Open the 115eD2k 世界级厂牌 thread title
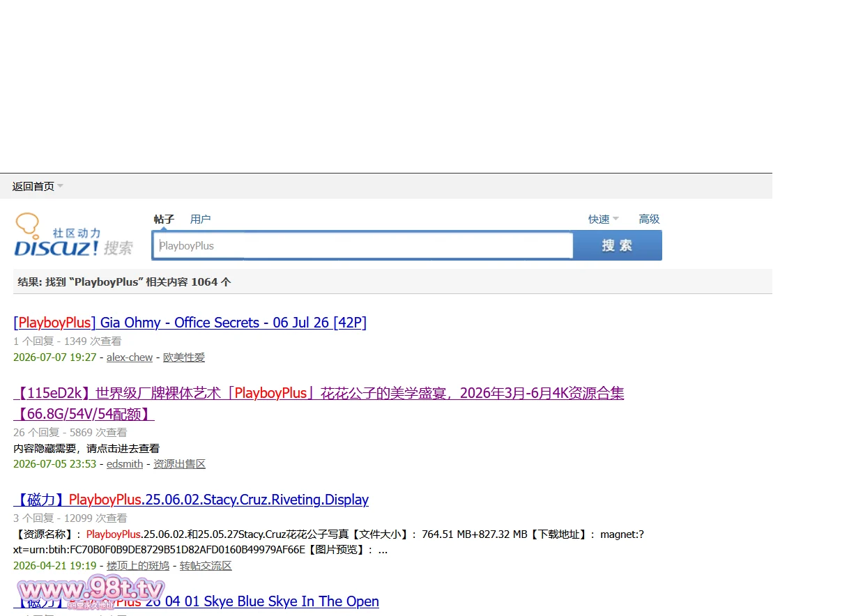 pos(319,403)
